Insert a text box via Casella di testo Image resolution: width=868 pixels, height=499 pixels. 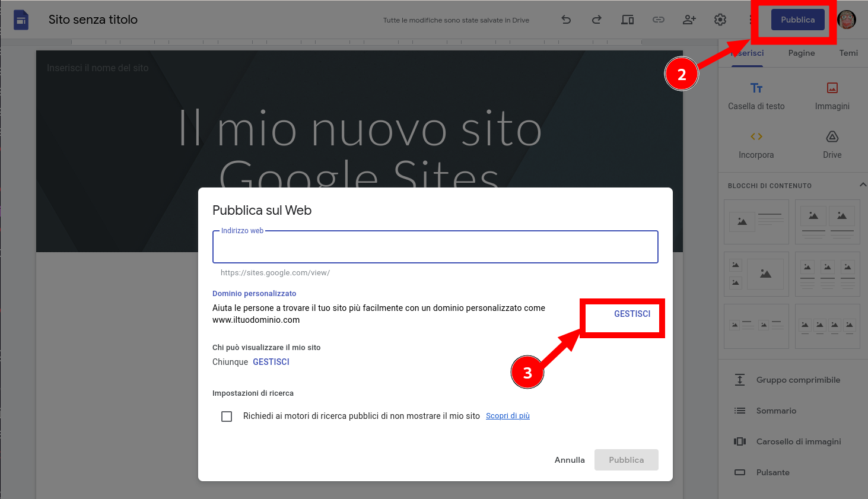point(756,97)
